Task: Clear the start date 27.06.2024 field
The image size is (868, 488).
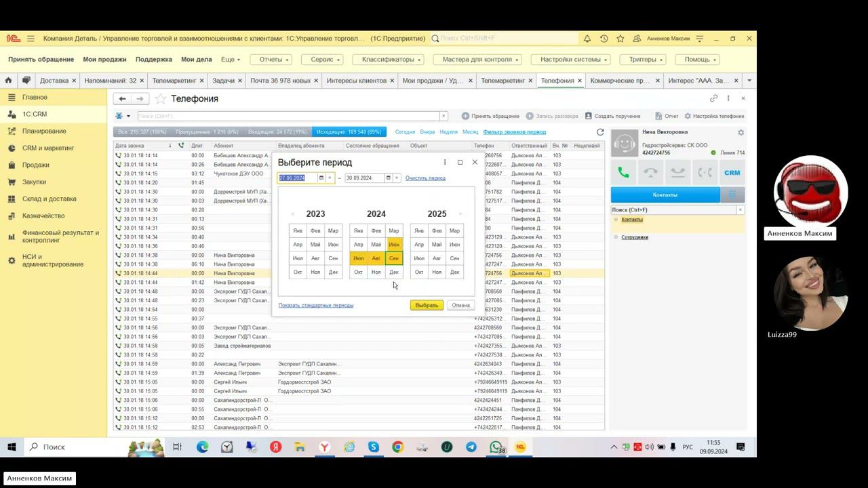Action: click(330, 178)
